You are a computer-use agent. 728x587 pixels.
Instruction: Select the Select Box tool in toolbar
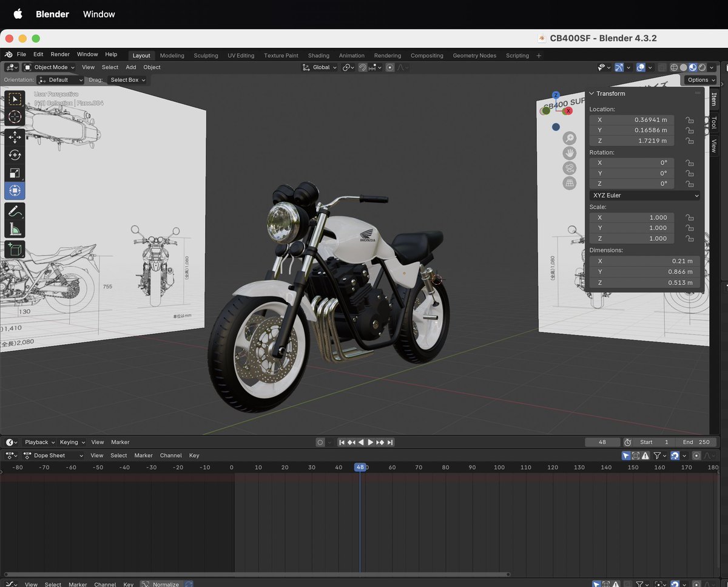15,99
